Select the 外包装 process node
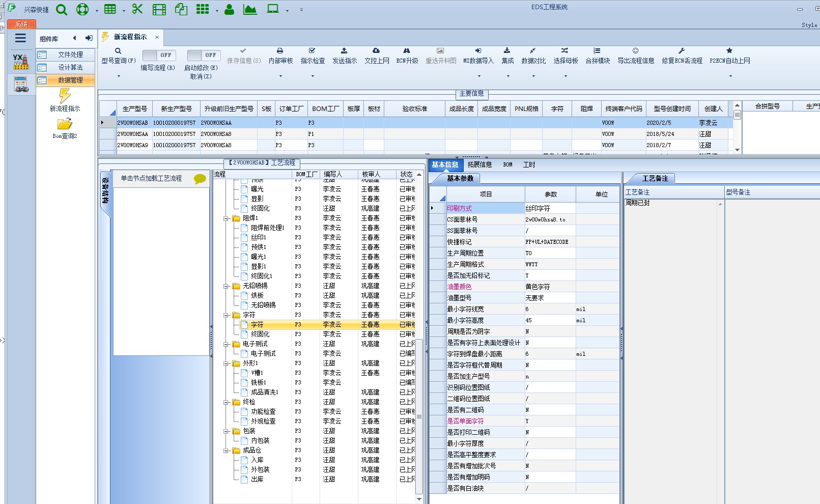This screenshot has height=504, width=820. [x=260, y=470]
